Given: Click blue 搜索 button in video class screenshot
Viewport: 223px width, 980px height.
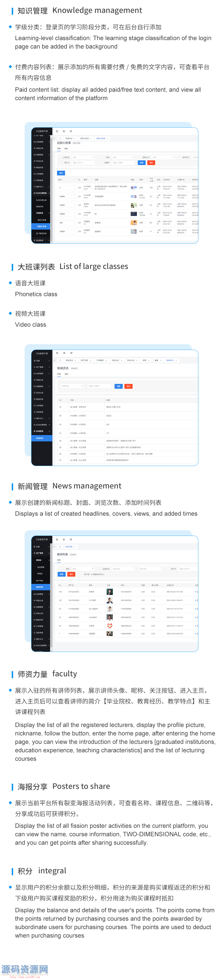Looking at the screenshot, I should click(142, 163).
